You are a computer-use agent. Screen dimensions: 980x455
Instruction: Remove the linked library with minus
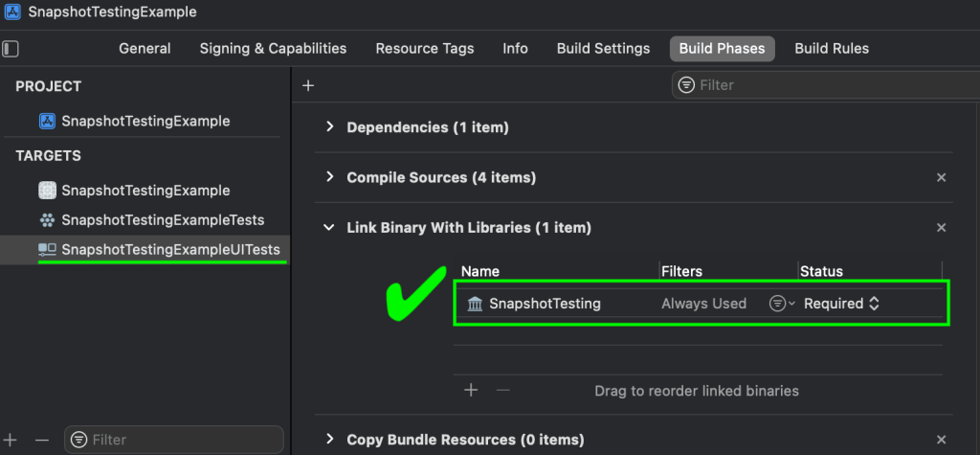503,391
